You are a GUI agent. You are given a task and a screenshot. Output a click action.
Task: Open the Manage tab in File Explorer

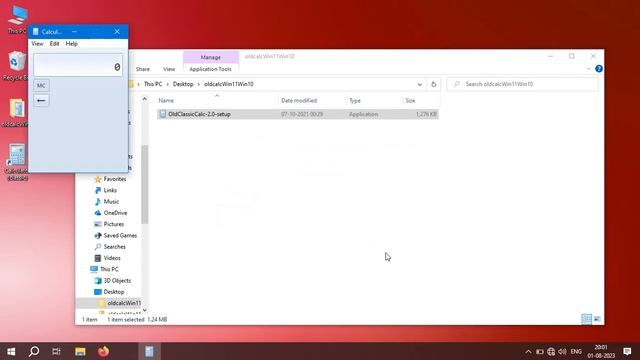[x=211, y=57]
